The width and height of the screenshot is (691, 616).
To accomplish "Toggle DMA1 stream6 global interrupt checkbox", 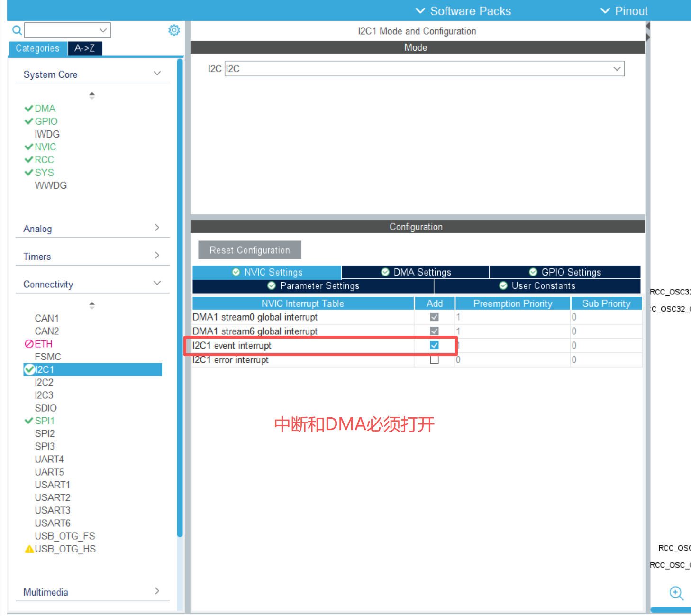I will (x=434, y=331).
